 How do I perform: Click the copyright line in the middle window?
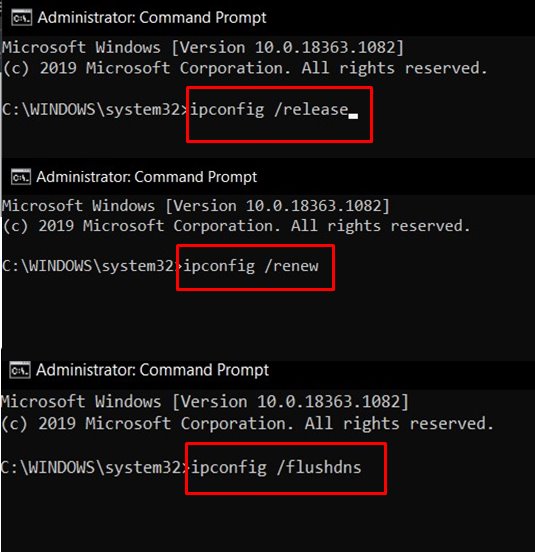pos(237,226)
